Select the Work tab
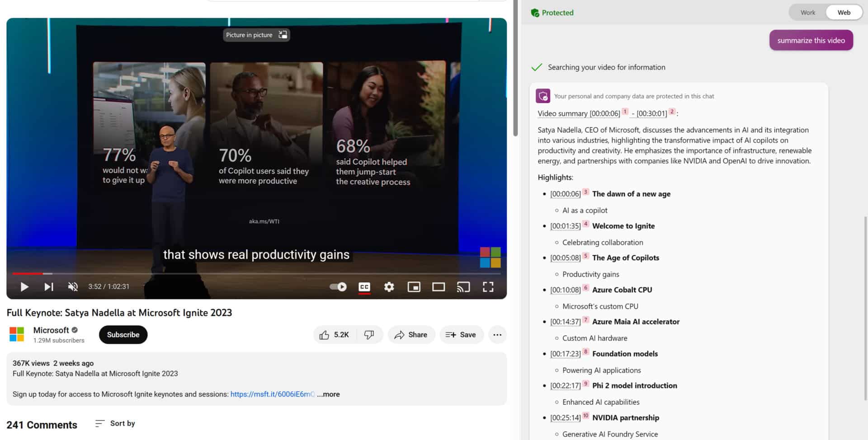Image resolution: width=868 pixels, height=440 pixels. click(x=807, y=12)
